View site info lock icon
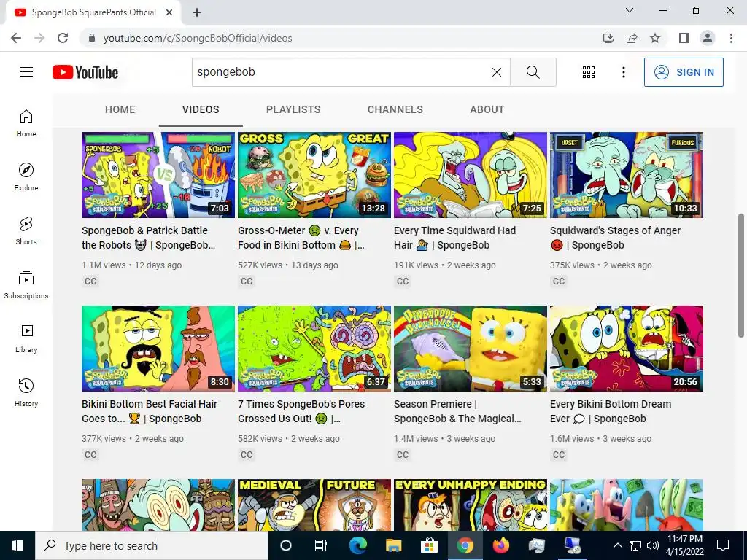 tap(92, 38)
